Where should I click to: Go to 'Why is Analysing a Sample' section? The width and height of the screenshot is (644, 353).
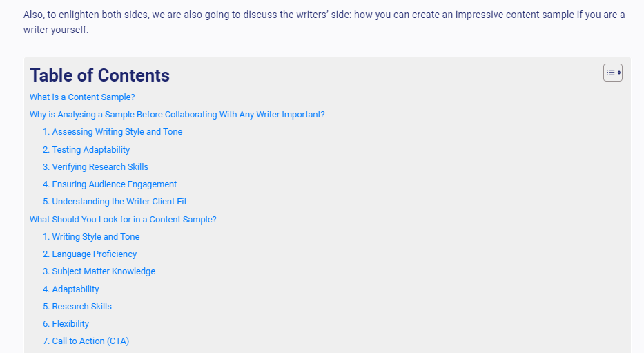(x=177, y=115)
